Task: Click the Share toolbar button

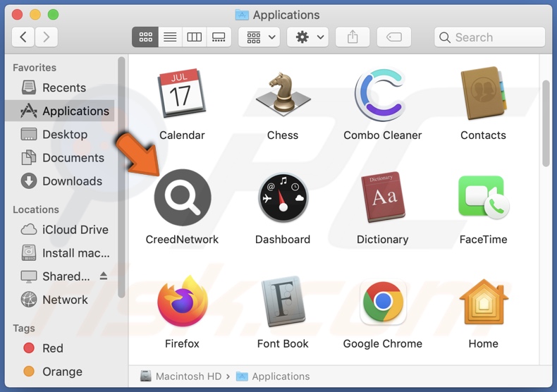Action: [x=353, y=37]
